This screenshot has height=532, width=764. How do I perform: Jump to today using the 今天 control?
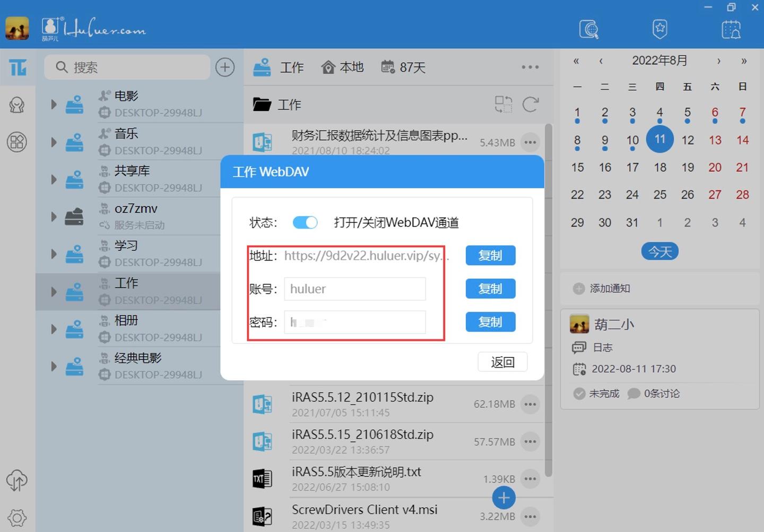(x=659, y=251)
